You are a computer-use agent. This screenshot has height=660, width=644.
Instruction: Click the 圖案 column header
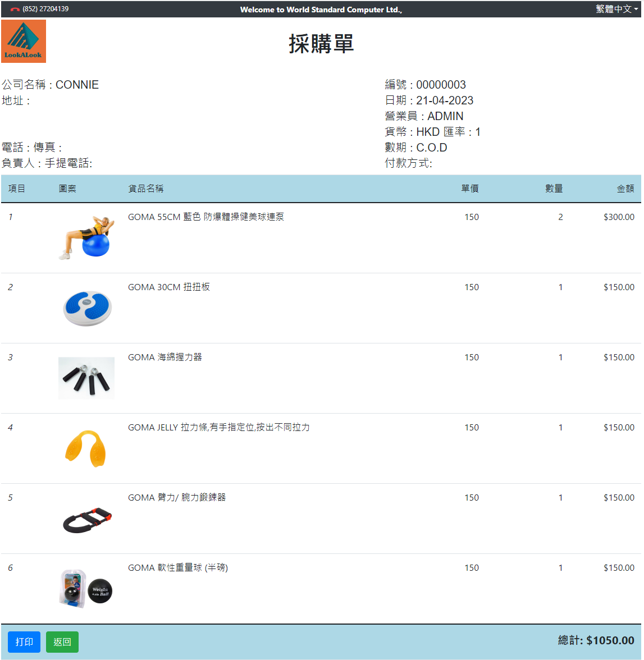[x=67, y=189]
